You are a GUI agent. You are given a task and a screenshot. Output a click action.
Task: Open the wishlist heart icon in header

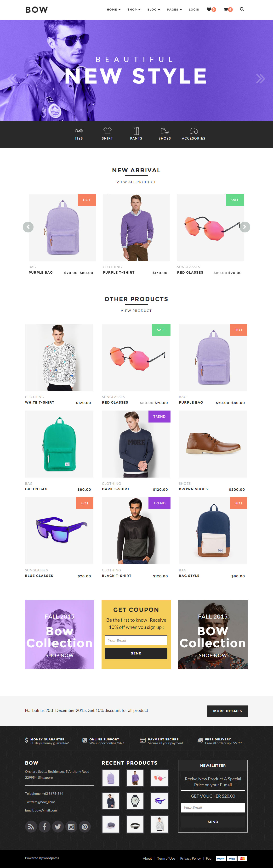[209, 9]
